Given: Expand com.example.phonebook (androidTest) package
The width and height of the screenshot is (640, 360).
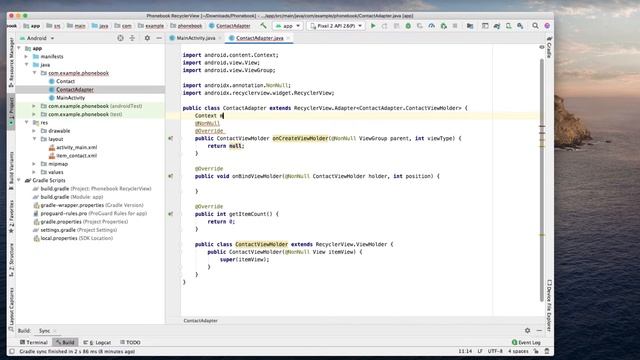Looking at the screenshot, I should (35, 106).
